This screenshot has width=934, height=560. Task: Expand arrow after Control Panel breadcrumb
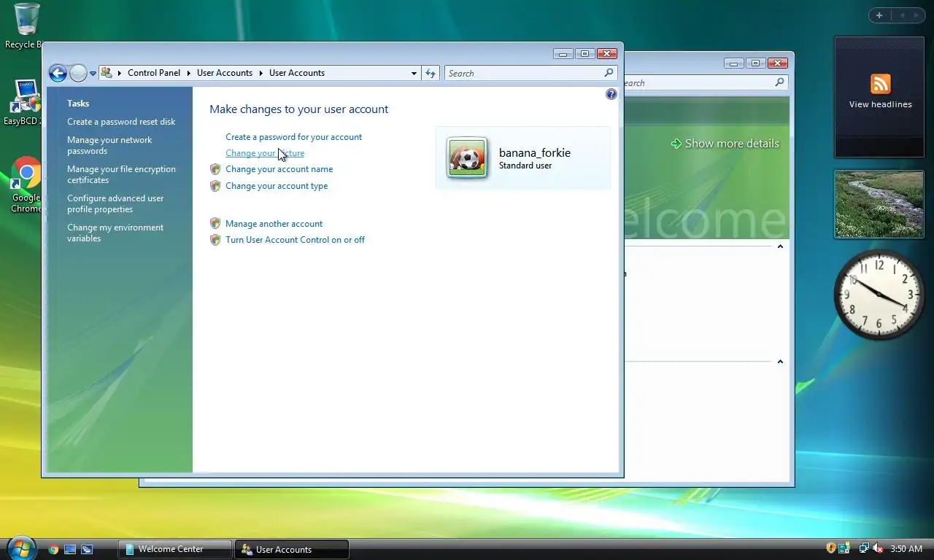[x=188, y=73]
